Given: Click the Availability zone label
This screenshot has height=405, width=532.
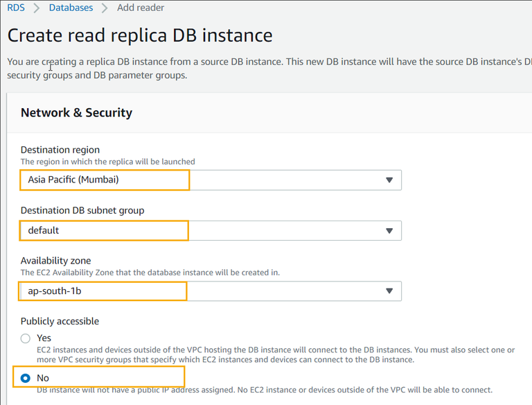Looking at the screenshot, I should tap(55, 261).
